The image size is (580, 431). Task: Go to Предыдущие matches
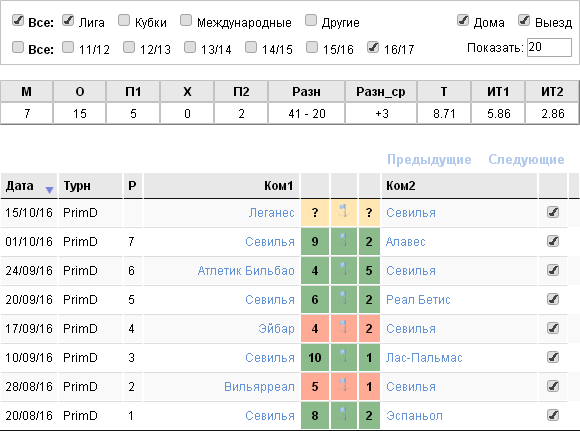429,159
